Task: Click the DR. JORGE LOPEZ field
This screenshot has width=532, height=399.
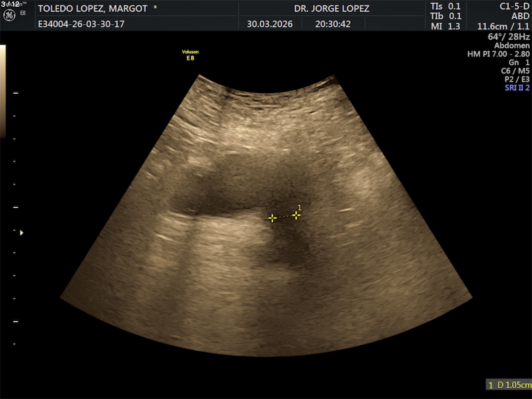Action: coord(332,8)
